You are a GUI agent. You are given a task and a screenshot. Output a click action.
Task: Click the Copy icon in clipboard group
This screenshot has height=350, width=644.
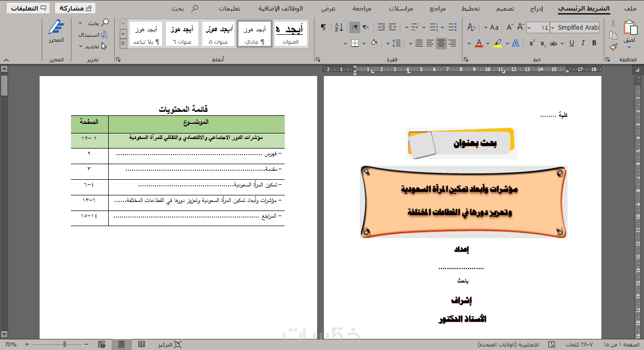613,35
